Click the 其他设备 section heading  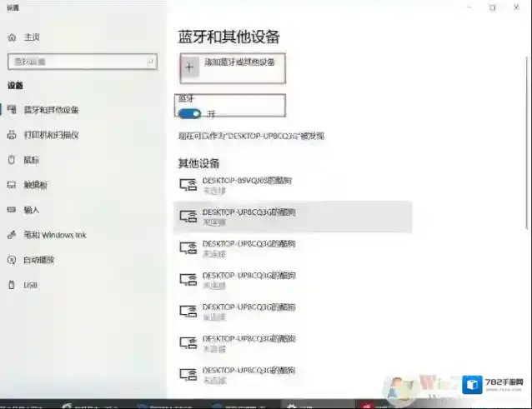(x=198, y=163)
